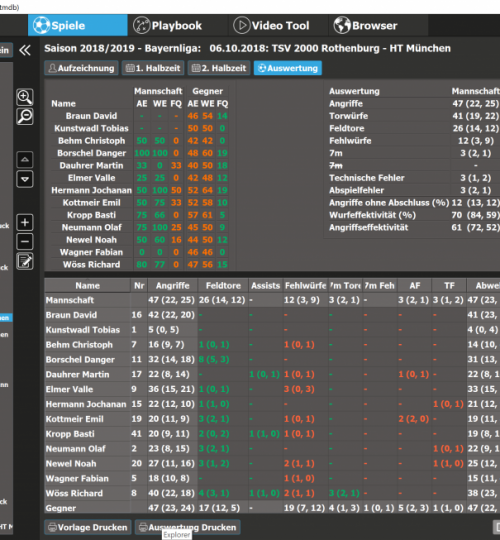The image size is (500, 540).
Task: Click the globe icon on Browser
Action: pyautogui.click(x=342, y=25)
